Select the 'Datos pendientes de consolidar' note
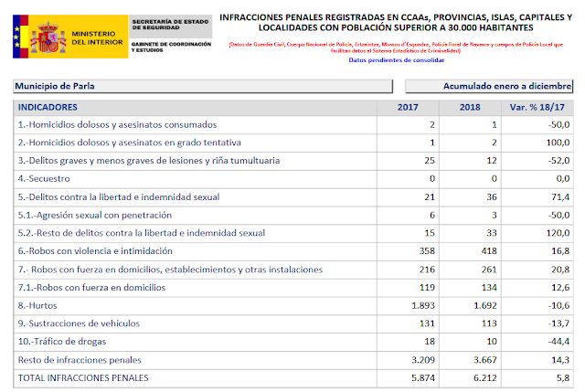This screenshot has height=392, width=585. click(x=396, y=60)
